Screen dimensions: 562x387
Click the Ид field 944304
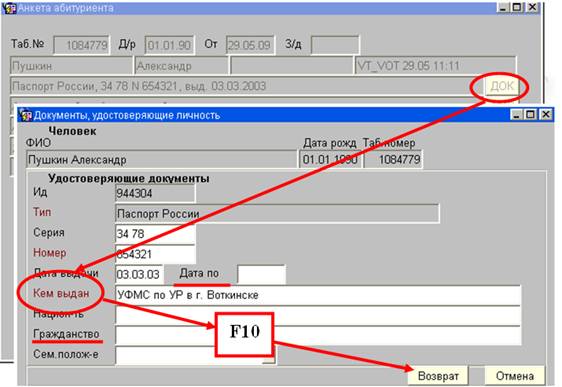pos(155,194)
